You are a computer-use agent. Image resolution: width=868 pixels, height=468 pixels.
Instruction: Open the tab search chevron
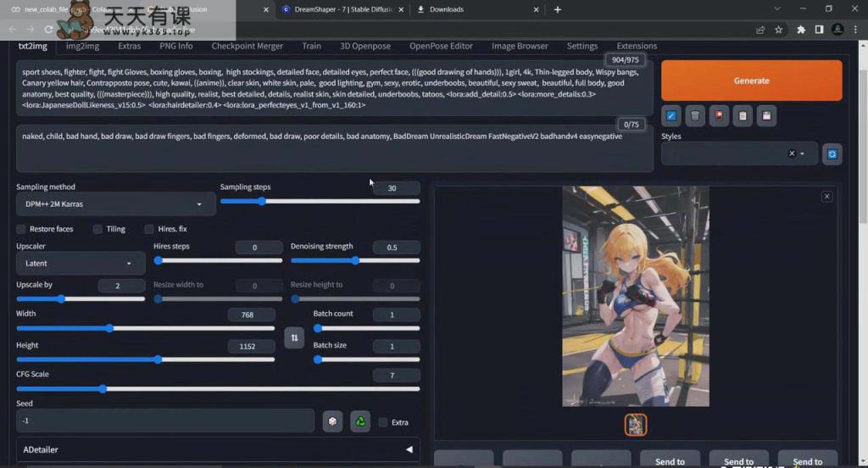point(777,8)
